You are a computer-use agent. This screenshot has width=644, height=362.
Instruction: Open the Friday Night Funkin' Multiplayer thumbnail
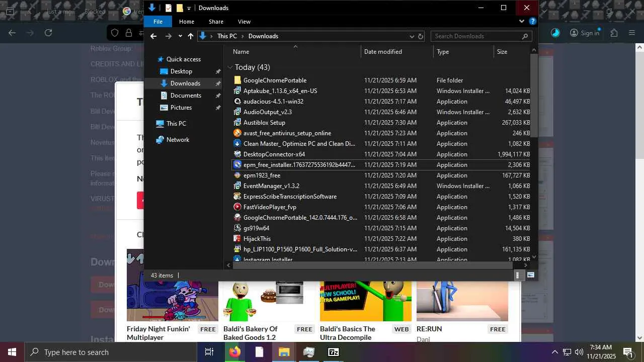click(x=173, y=285)
